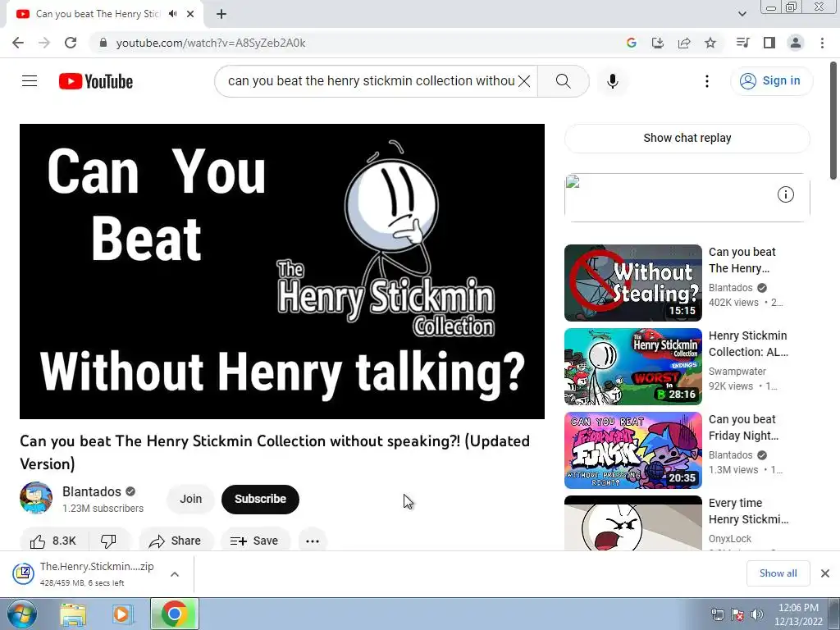Click the install/download page icon in address bar
The image size is (840, 630).
pyautogui.click(x=657, y=43)
